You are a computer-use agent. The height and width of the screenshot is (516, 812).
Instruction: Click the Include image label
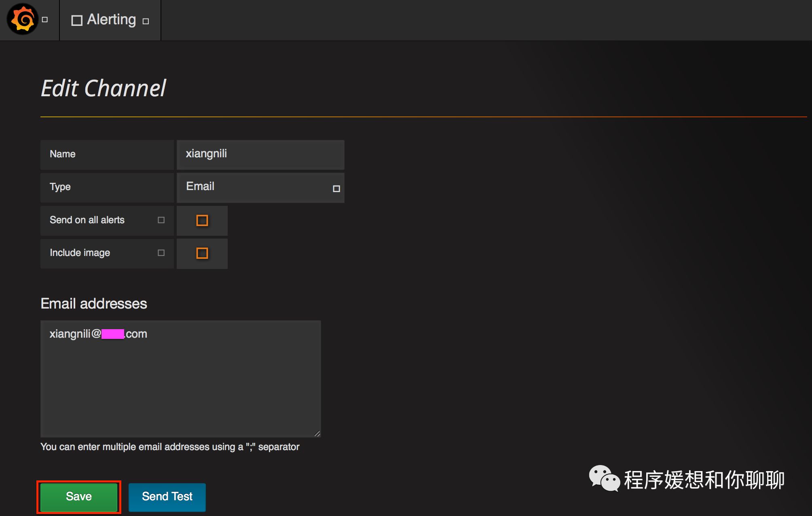click(80, 253)
